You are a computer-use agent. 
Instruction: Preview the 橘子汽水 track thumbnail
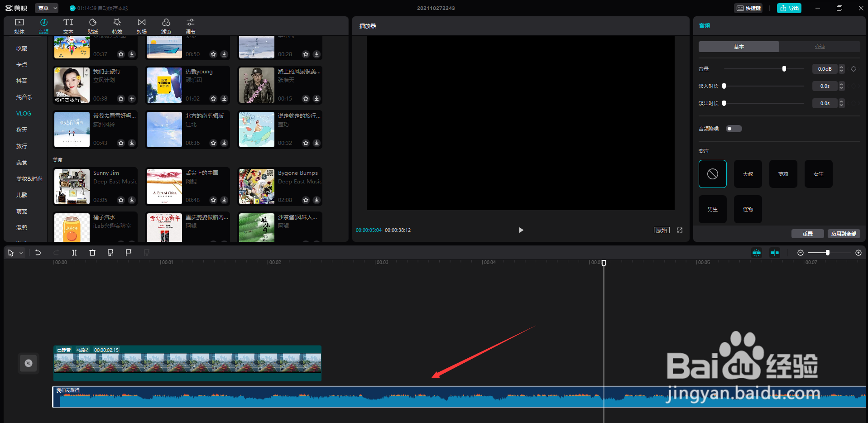tap(72, 227)
